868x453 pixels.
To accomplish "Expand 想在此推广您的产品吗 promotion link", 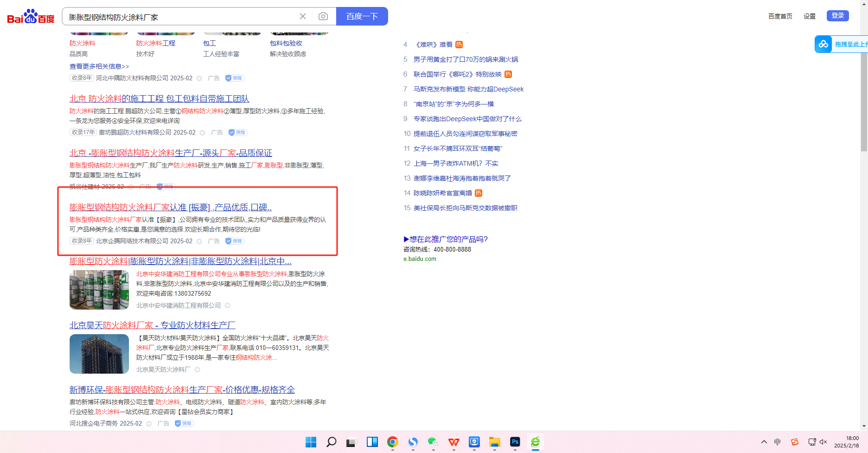I will click(x=446, y=239).
